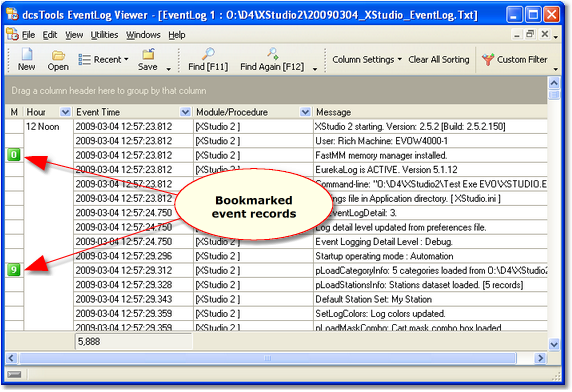
Task: Click the green bookmark 0 marker
Action: pos(14,155)
